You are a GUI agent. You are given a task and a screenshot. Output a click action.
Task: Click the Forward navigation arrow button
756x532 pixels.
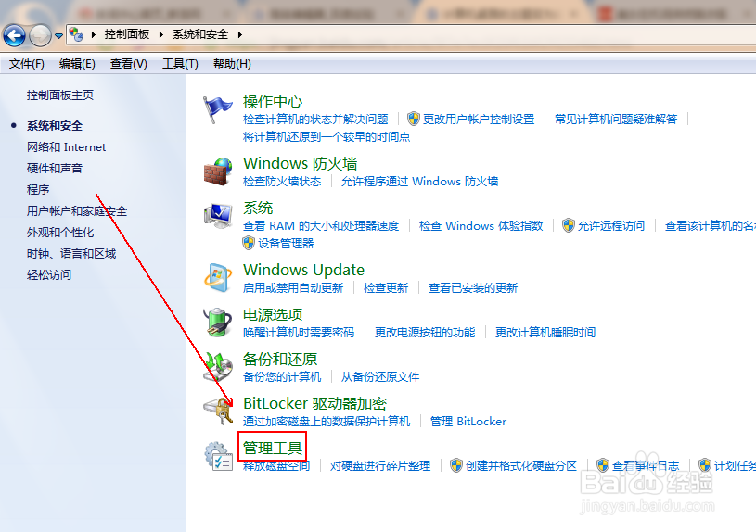40,35
